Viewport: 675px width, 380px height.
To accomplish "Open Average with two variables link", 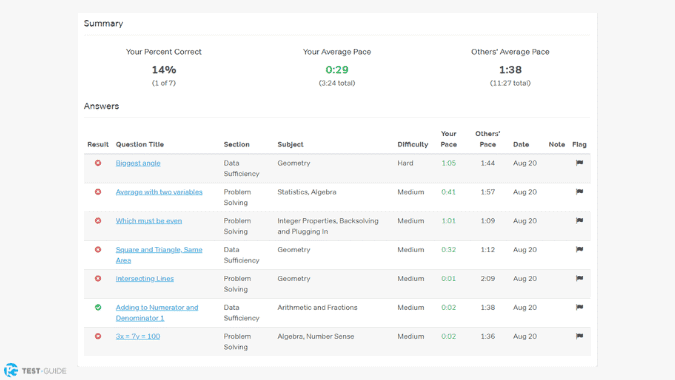I will [x=159, y=192].
